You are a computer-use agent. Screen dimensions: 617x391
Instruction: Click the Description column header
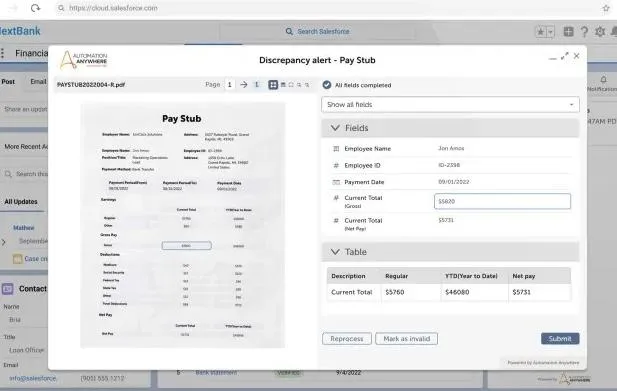click(x=348, y=276)
